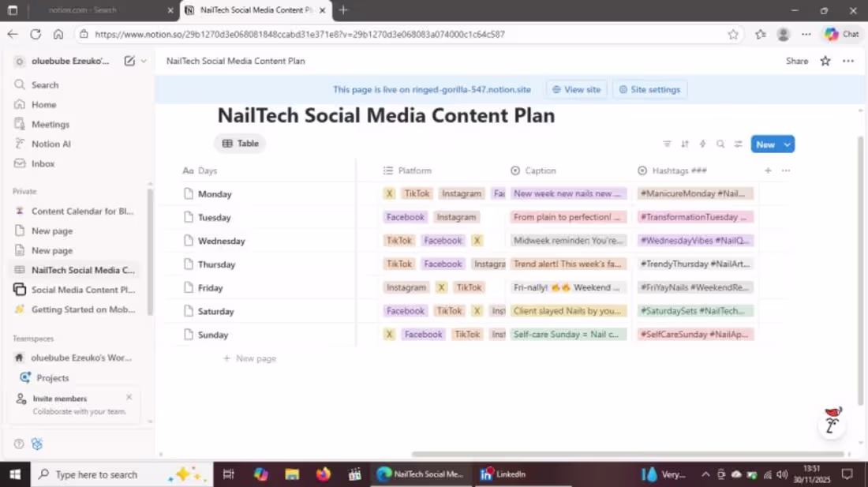The image size is (868, 487).
Task: Open page more options menu
Action: point(848,61)
